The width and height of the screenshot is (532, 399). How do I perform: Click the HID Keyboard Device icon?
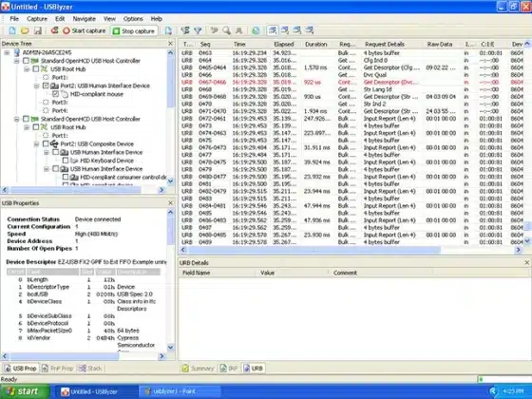pos(74,161)
